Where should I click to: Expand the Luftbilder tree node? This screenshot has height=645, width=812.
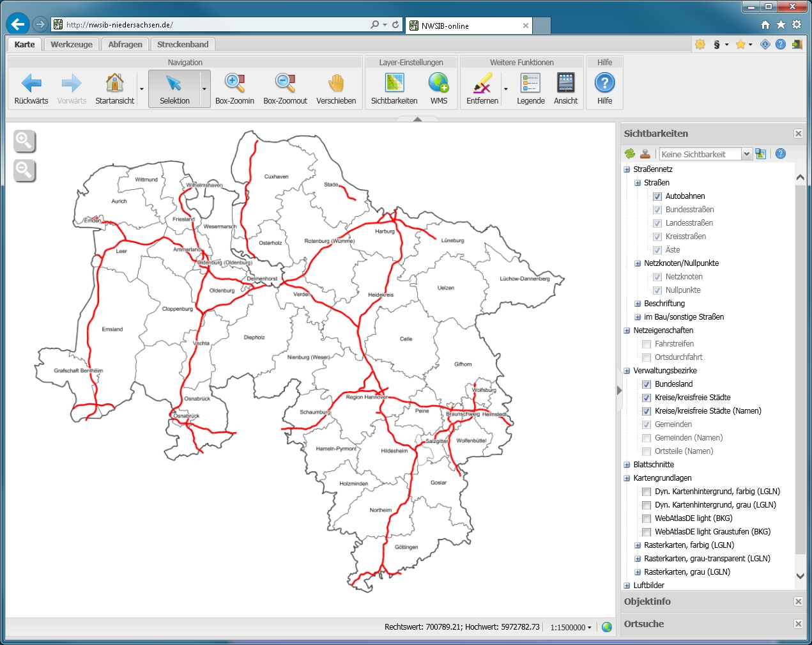click(x=627, y=586)
